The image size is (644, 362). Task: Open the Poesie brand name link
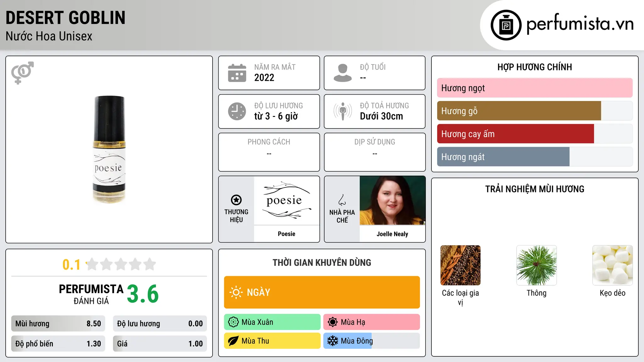(286, 234)
